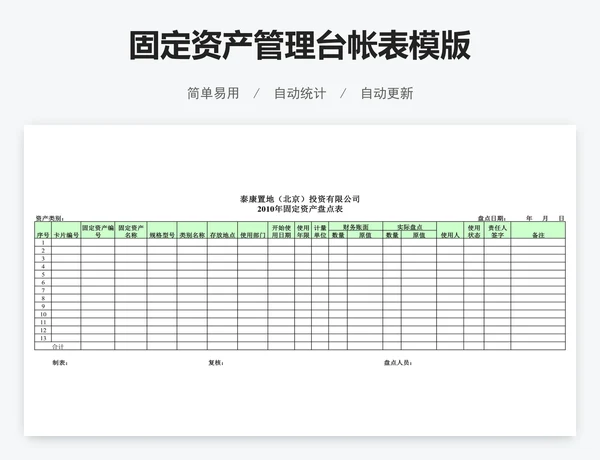The width and height of the screenshot is (600, 460).
Task: Click row number 8 cell
Action: [43, 298]
